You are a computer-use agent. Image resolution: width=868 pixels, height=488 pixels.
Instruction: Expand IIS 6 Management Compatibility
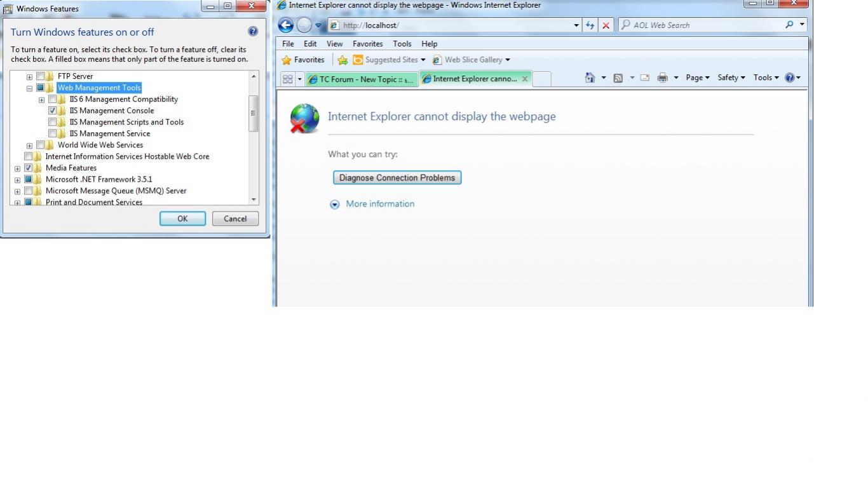[42, 99]
